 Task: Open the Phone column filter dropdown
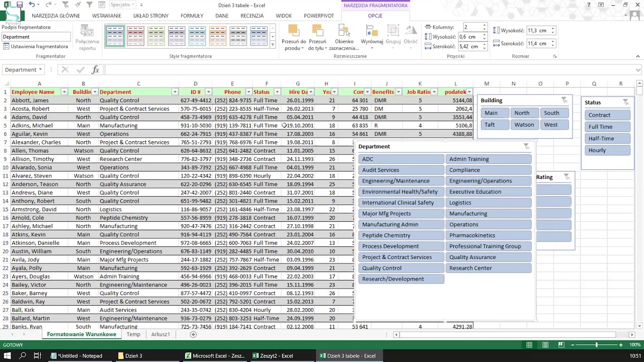[x=249, y=92]
